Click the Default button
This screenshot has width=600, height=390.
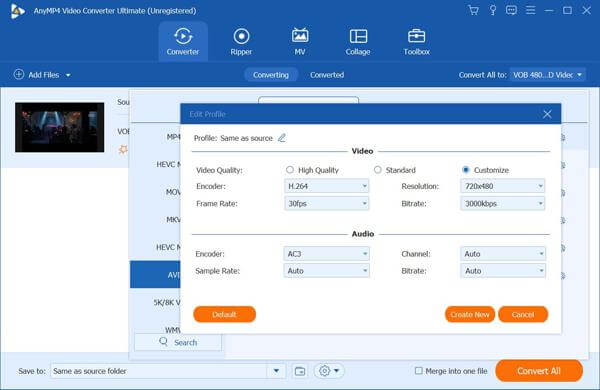point(225,315)
